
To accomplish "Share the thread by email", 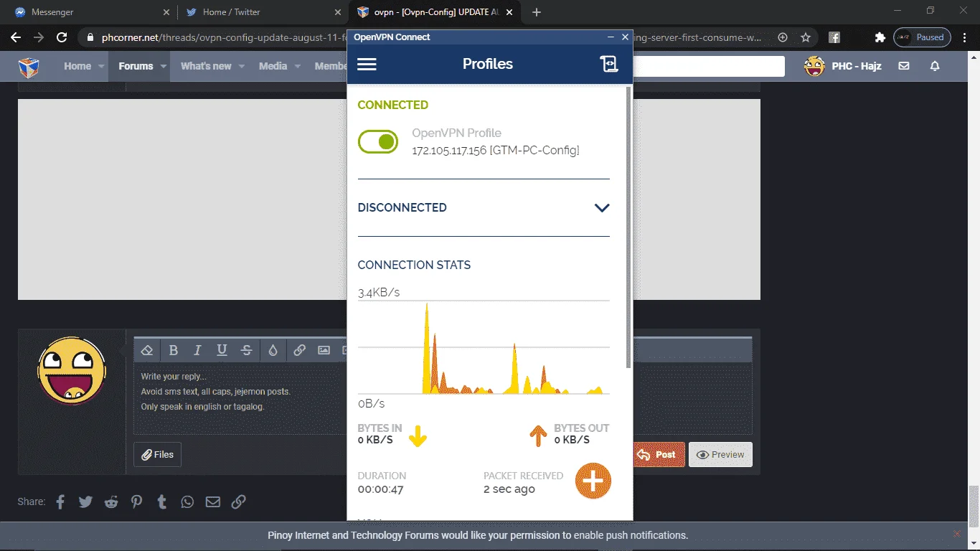I will 213,501.
